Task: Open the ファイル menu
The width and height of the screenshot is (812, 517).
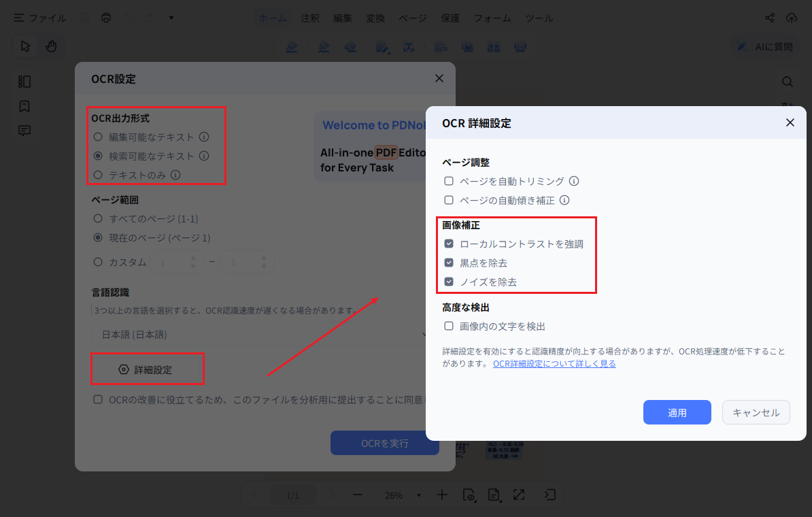Action: pos(40,18)
